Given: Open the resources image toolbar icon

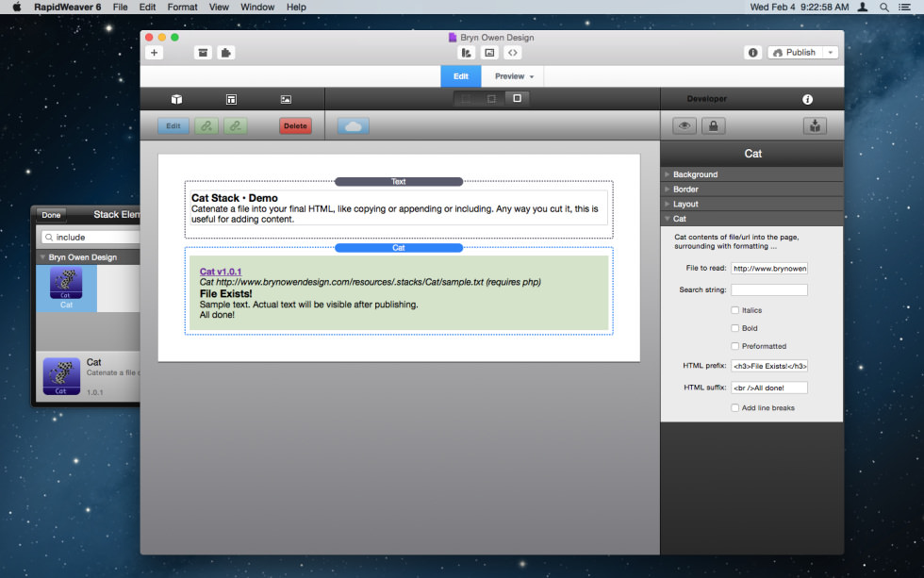Looking at the screenshot, I should [489, 53].
